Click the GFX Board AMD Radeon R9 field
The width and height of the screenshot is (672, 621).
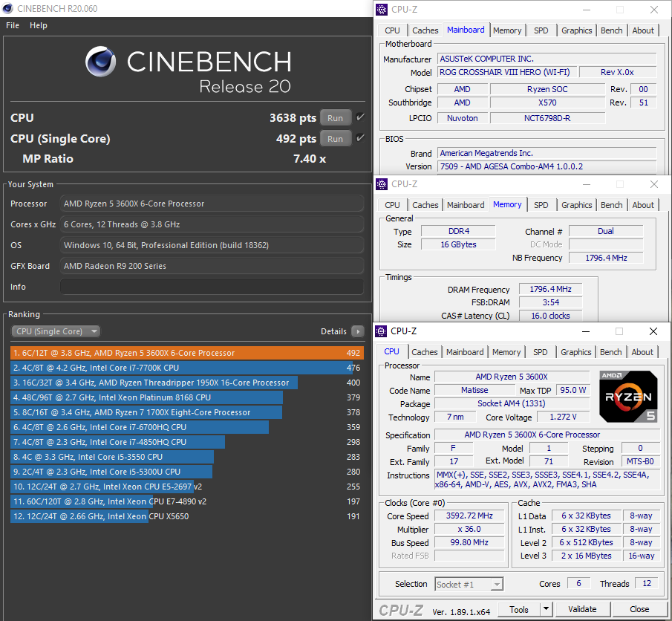(x=212, y=266)
